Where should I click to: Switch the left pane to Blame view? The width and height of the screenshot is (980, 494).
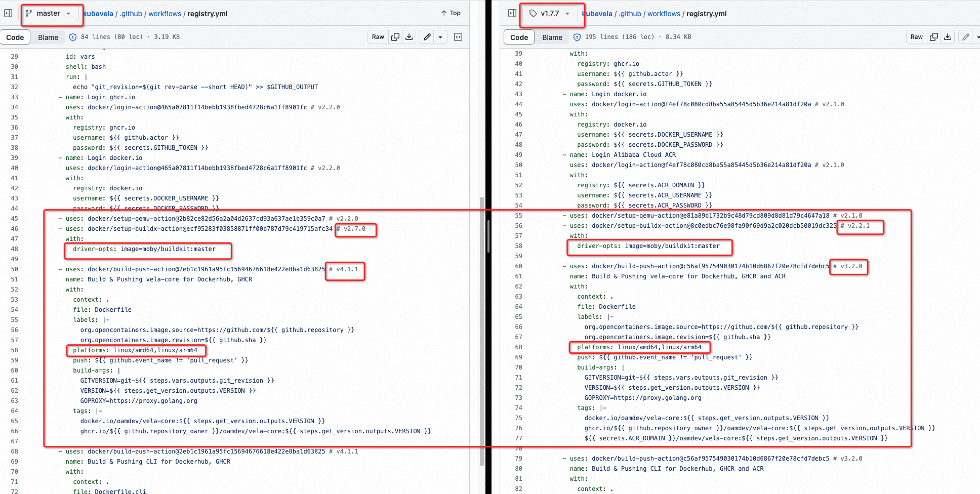pos(48,37)
